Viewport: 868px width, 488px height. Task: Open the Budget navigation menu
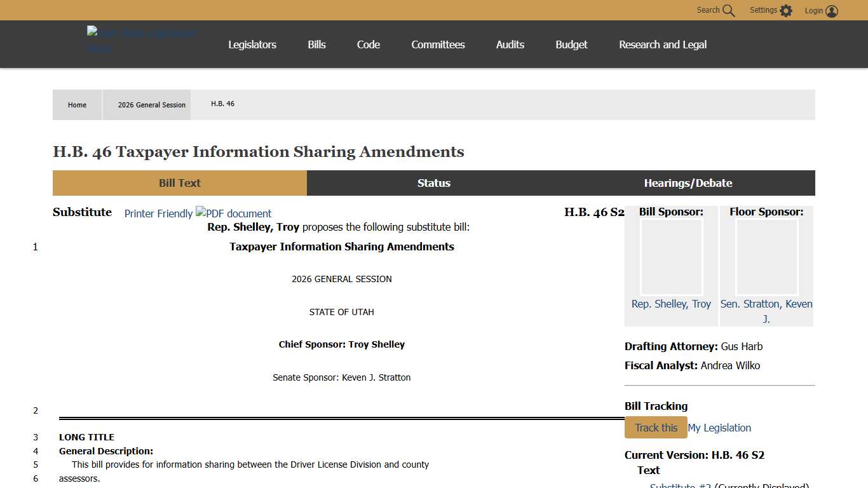point(571,44)
